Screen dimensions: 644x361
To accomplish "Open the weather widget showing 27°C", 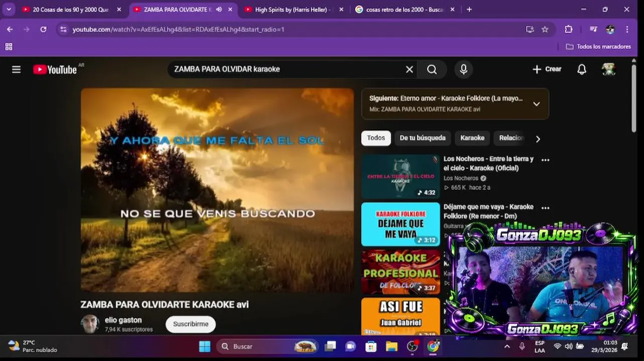I will pos(33,346).
